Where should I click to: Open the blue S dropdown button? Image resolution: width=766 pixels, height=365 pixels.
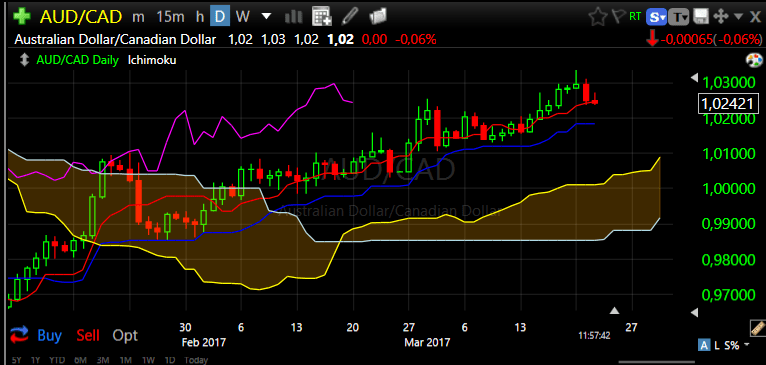(657, 17)
